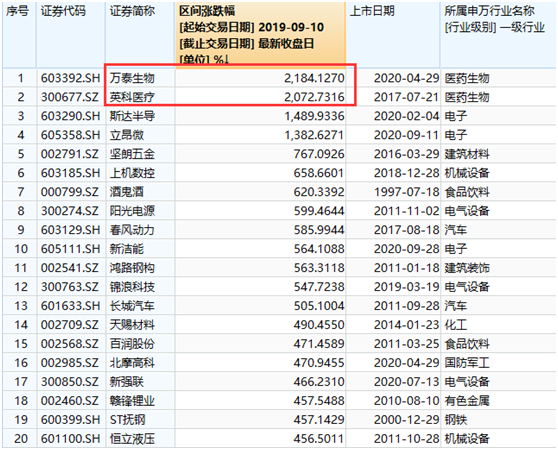Select the 英科医疗 name cell
The image size is (558, 450).
click(x=132, y=97)
